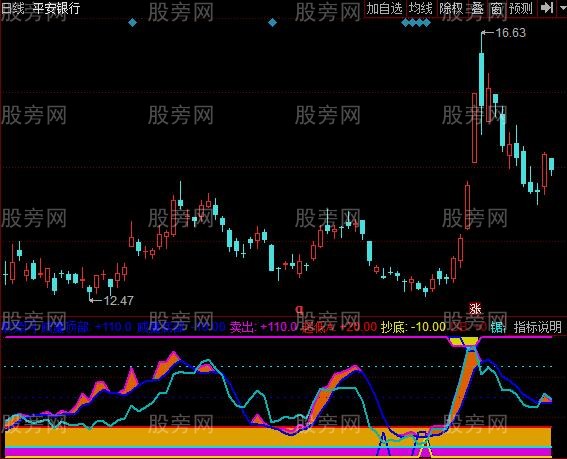This screenshot has height=459, width=567.
Task: Click the tall red candle left of the 16.63 peak
Action: click(x=474, y=128)
